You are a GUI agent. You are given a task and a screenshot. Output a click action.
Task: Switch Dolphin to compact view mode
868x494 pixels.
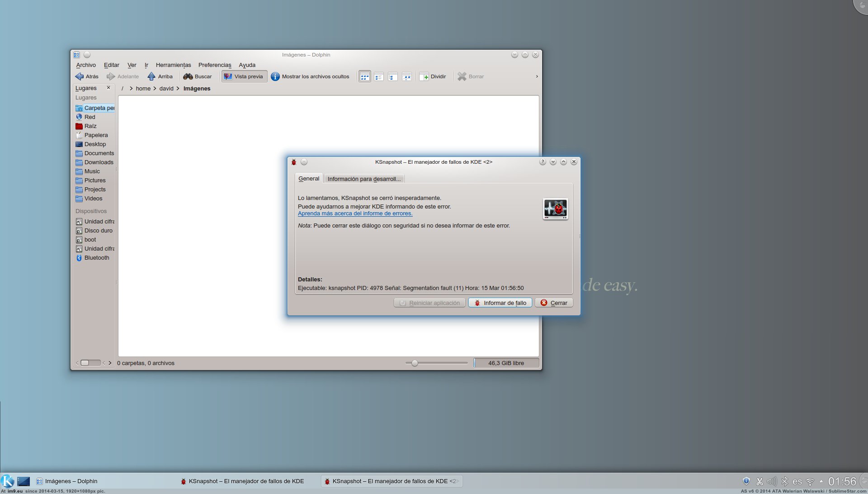coord(379,76)
